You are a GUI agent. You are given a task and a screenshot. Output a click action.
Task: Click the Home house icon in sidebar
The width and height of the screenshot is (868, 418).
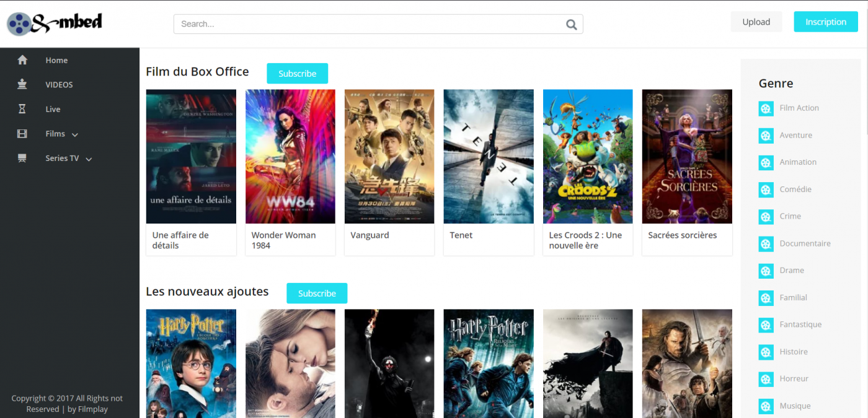coord(22,60)
